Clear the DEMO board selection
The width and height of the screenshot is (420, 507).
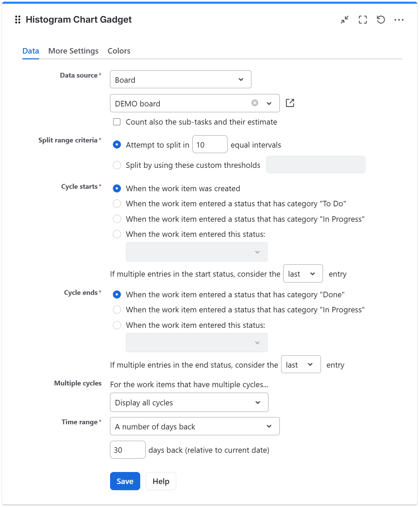click(255, 103)
